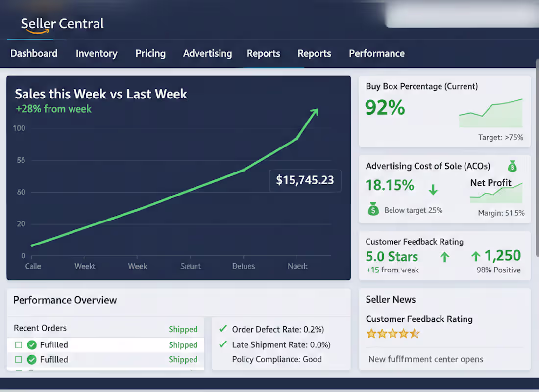
Task: Click the 5.0 Stars value
Action: [x=392, y=257]
